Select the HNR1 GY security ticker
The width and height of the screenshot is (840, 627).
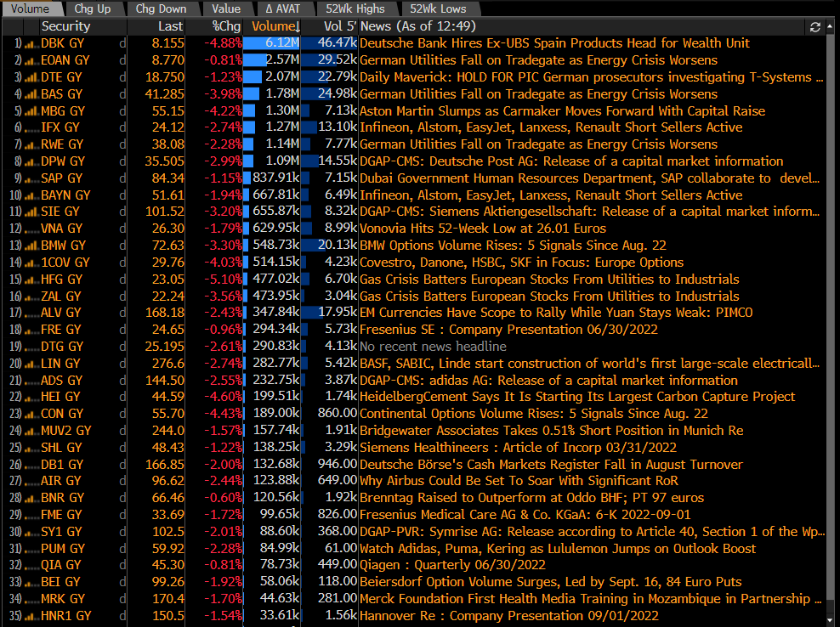(x=66, y=616)
